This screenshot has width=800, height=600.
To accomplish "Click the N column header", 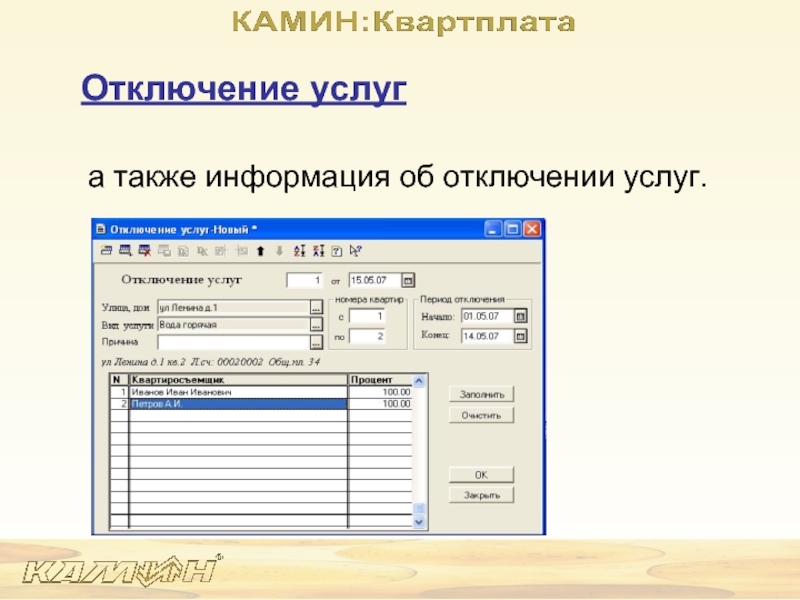I will pyautogui.click(x=119, y=380).
